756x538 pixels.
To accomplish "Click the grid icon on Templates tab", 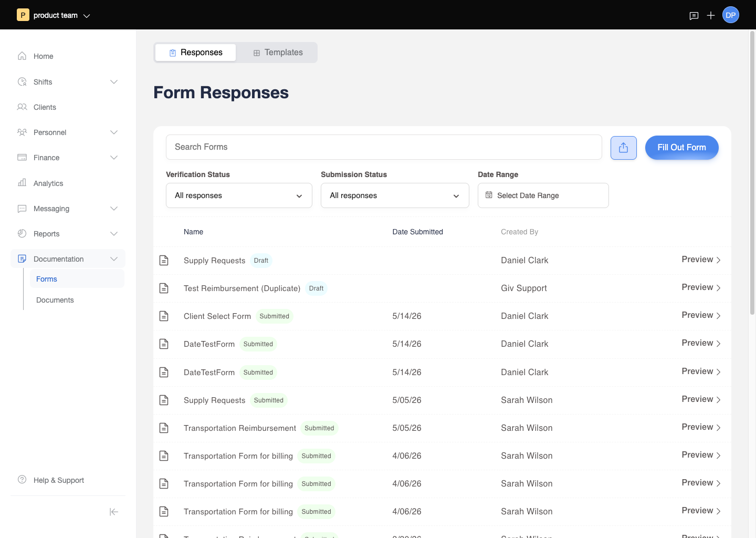I will (x=257, y=53).
